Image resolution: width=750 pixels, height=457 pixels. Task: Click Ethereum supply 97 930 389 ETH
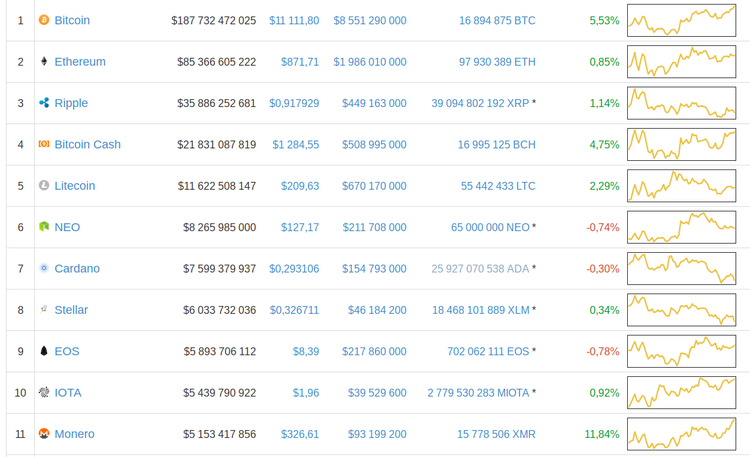tap(497, 62)
